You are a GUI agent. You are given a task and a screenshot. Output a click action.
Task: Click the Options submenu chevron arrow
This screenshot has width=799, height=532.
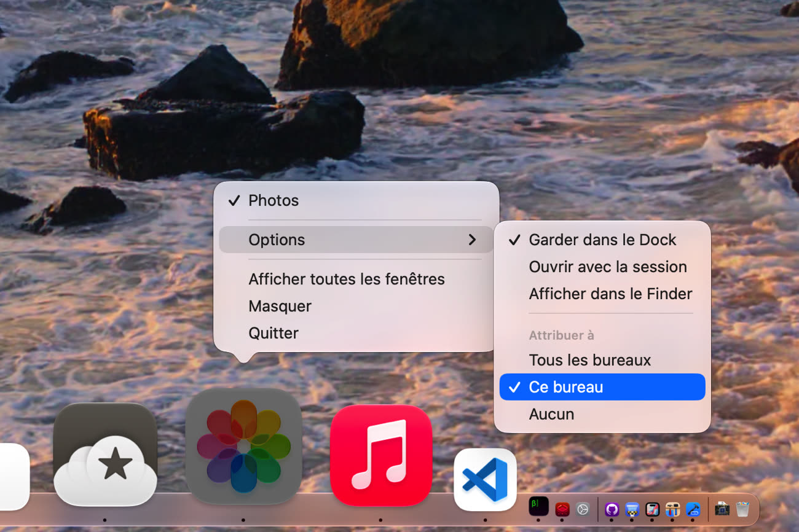472,240
